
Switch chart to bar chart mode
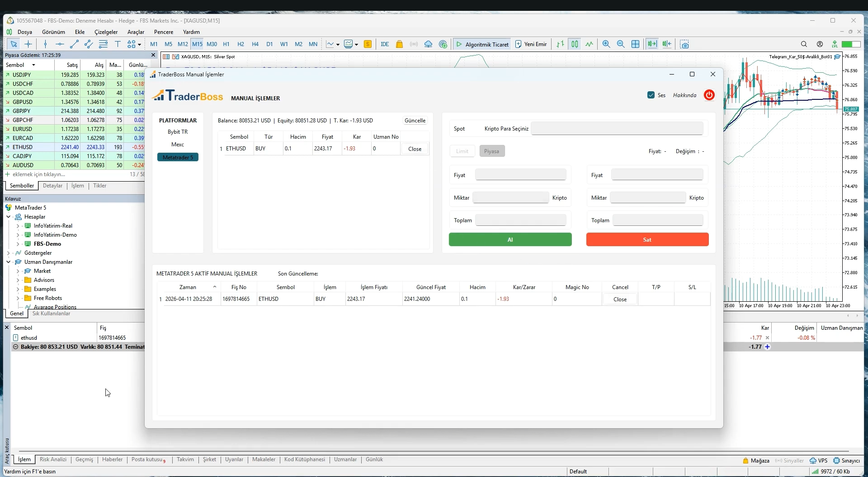pyautogui.click(x=560, y=44)
